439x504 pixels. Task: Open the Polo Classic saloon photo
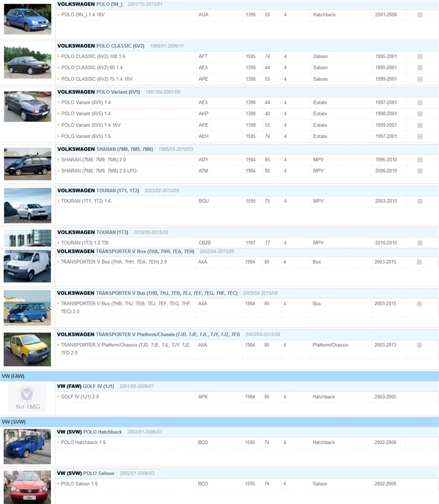click(27, 61)
